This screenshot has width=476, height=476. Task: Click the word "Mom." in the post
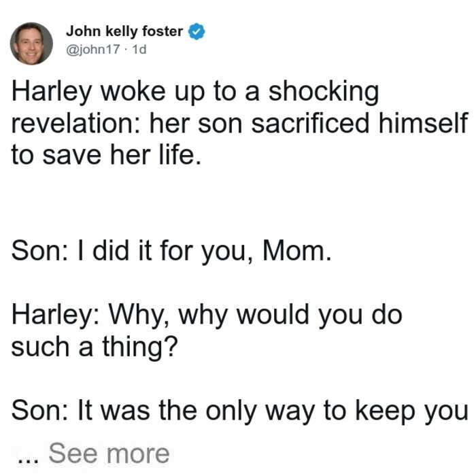click(x=297, y=251)
